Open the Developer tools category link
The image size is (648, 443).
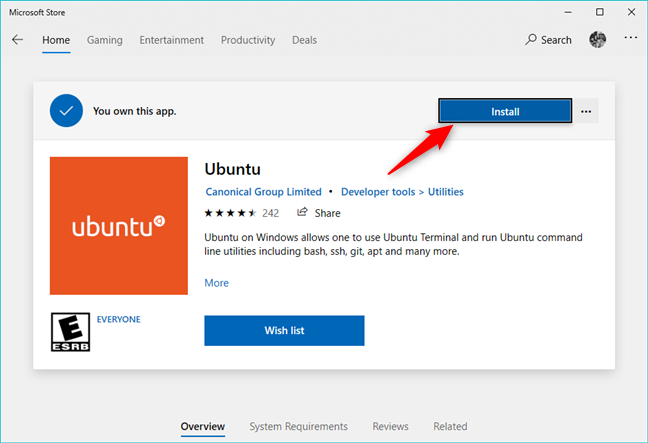pos(378,192)
